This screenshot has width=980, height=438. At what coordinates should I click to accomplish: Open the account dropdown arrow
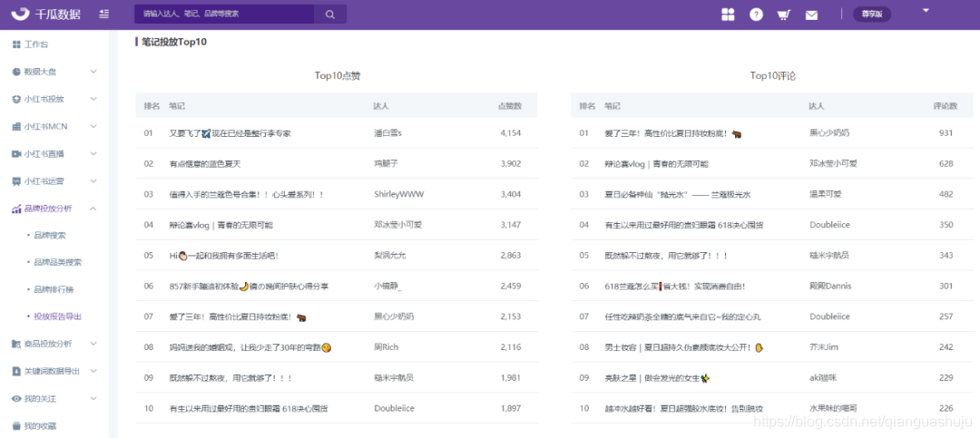[x=926, y=10]
